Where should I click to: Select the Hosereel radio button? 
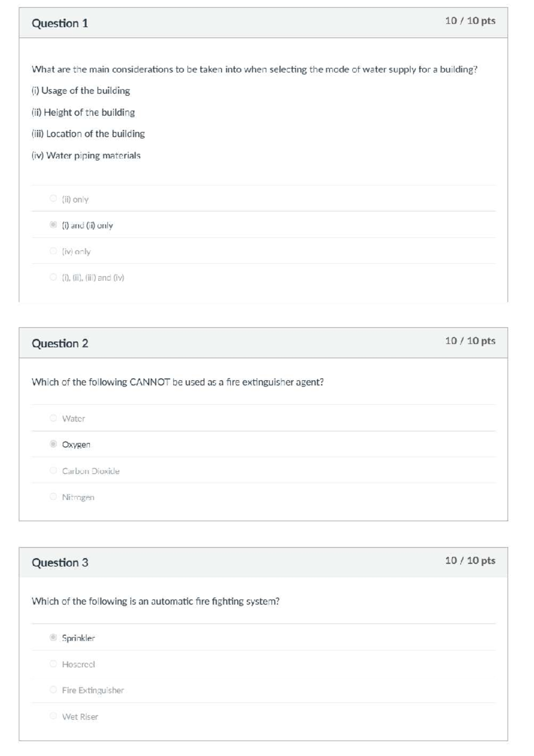pyautogui.click(x=53, y=664)
